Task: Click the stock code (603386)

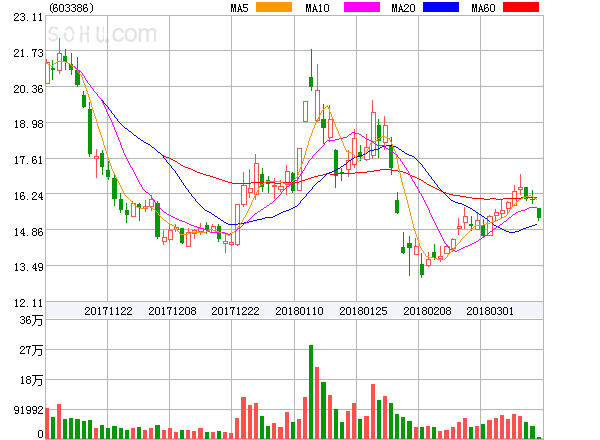Action: (x=71, y=8)
